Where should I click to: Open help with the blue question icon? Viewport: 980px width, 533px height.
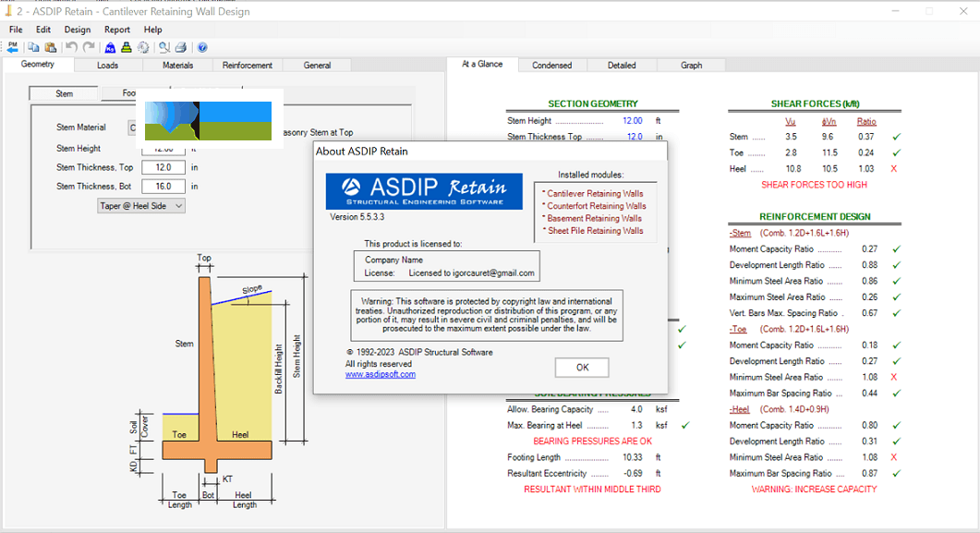(x=202, y=47)
